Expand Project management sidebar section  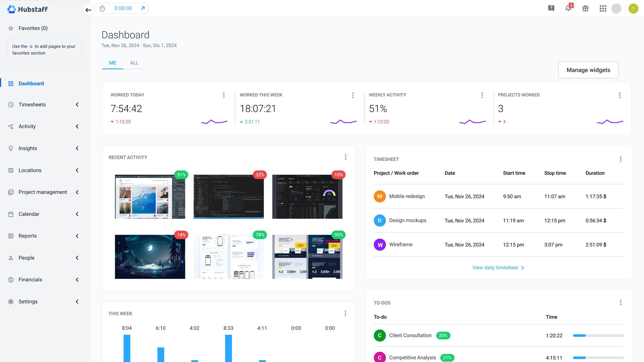pyautogui.click(x=43, y=192)
